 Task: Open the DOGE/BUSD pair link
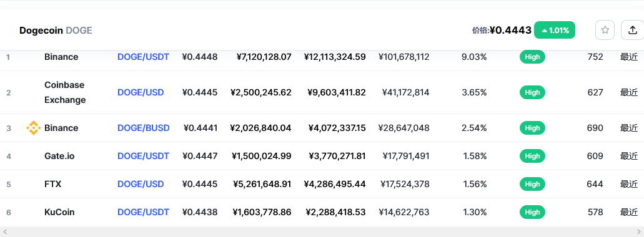pyautogui.click(x=143, y=128)
